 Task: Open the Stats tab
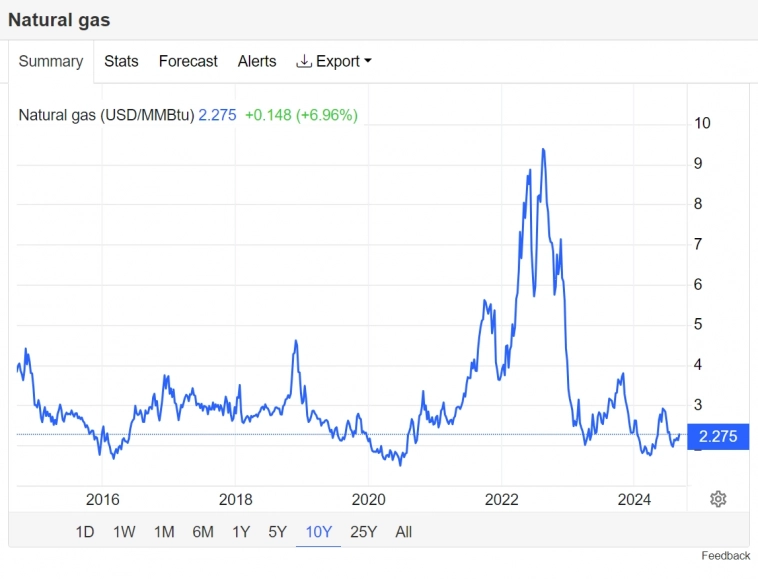(x=121, y=61)
